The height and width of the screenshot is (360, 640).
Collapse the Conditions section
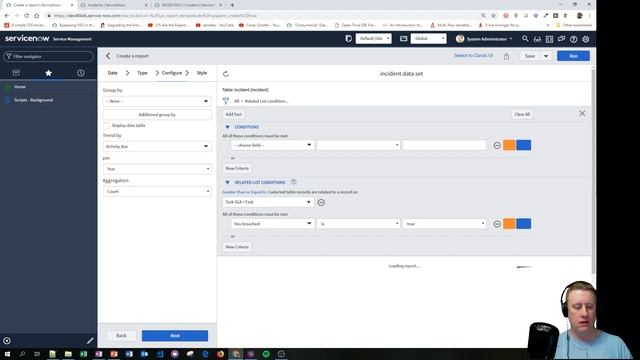[227, 127]
